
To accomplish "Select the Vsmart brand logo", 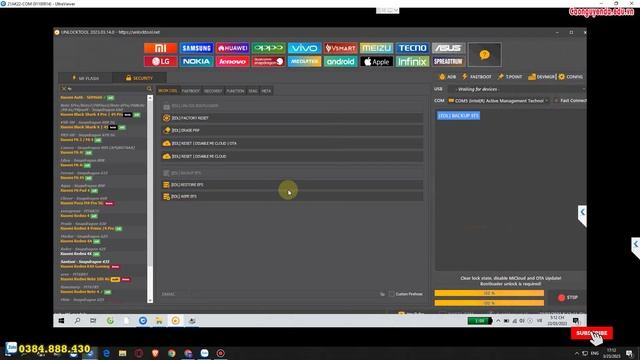I will [340, 48].
